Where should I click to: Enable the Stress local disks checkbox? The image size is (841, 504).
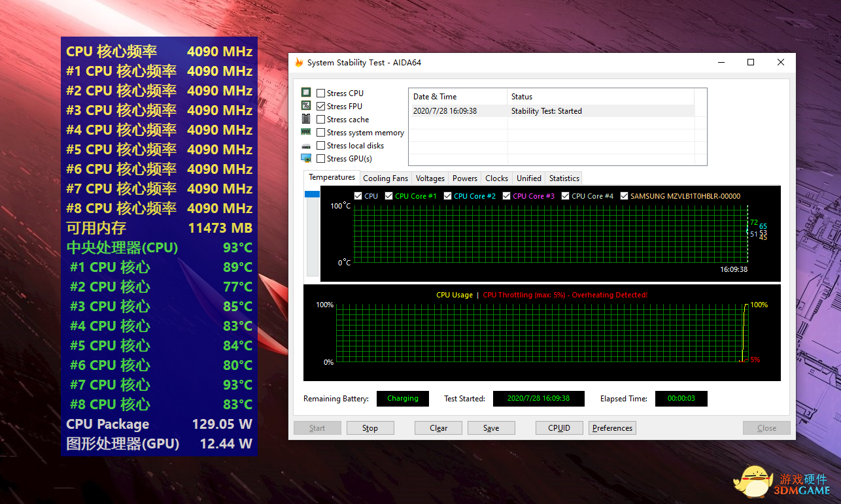point(321,146)
